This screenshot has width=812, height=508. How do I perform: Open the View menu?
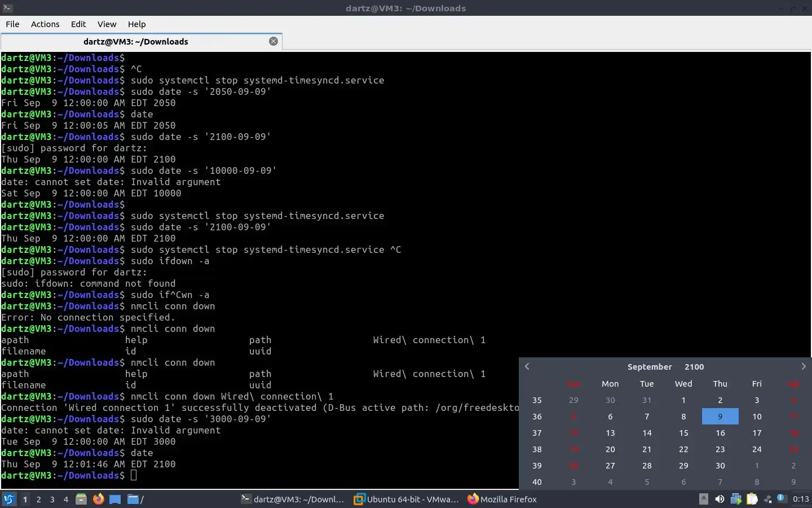(x=107, y=24)
